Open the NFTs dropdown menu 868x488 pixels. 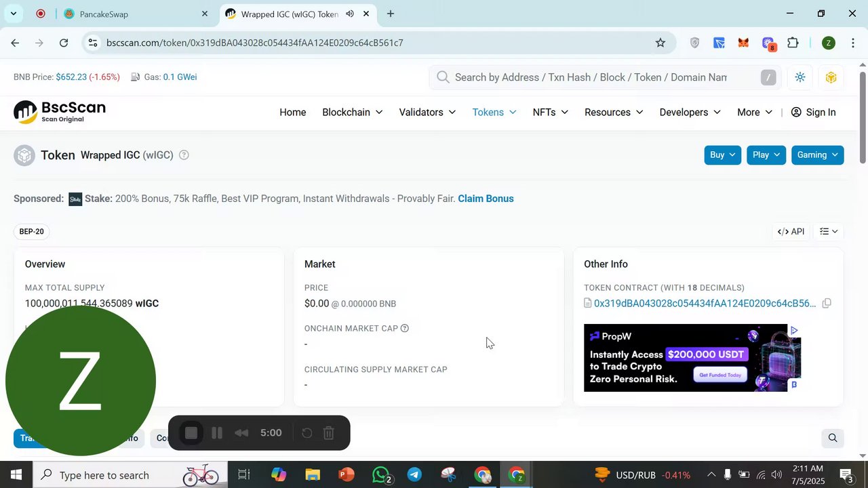point(551,113)
